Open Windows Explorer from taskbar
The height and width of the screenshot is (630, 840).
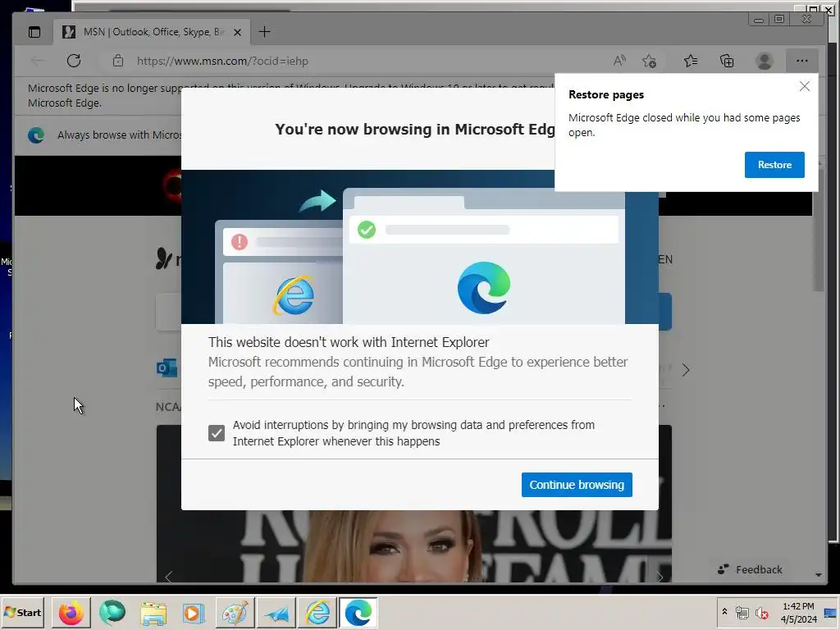click(x=153, y=612)
